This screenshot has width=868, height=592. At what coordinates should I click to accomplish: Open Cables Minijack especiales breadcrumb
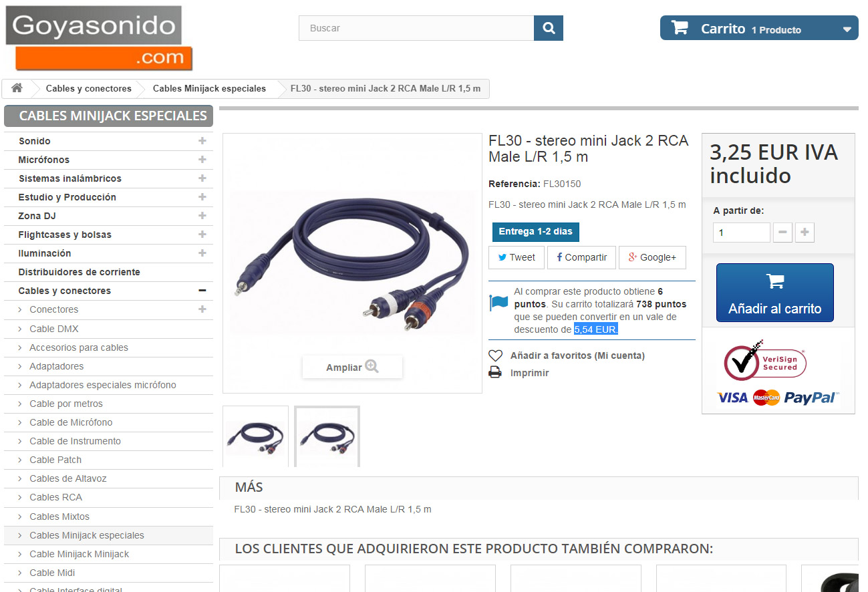click(x=209, y=88)
